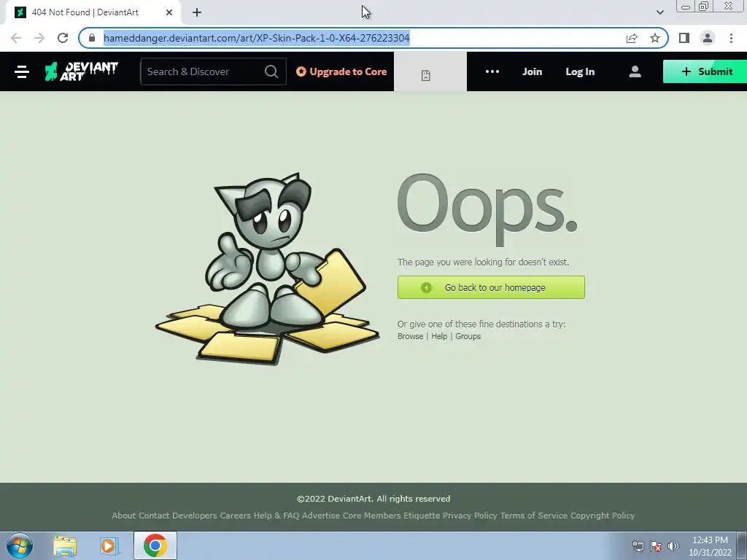The width and height of the screenshot is (747, 560).
Task: Click the Careers footer link
Action: 236,516
